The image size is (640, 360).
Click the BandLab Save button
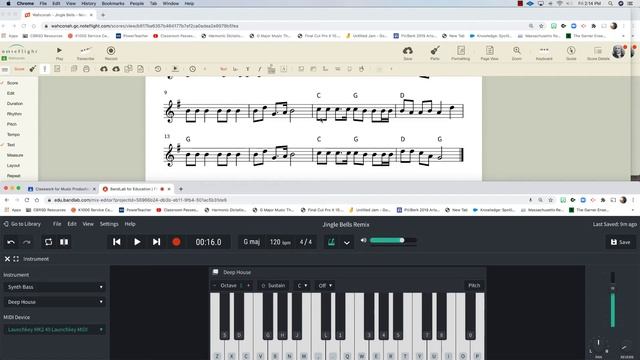point(620,242)
